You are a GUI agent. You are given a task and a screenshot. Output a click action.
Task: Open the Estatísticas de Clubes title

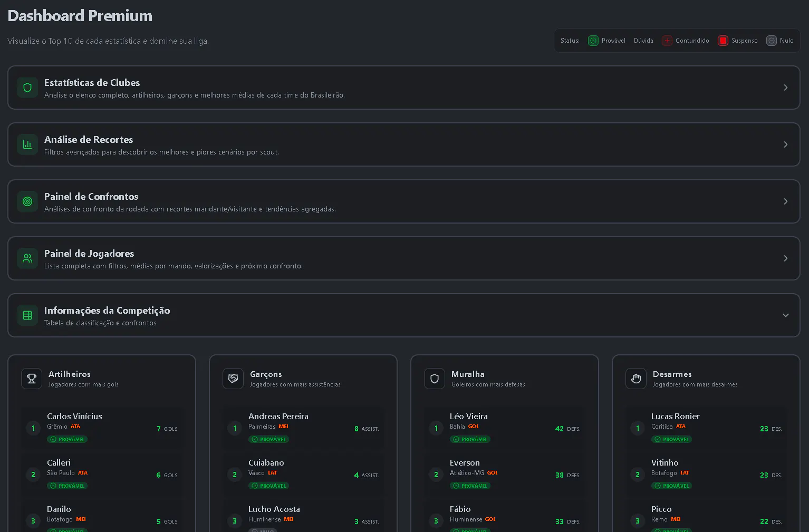(92, 83)
